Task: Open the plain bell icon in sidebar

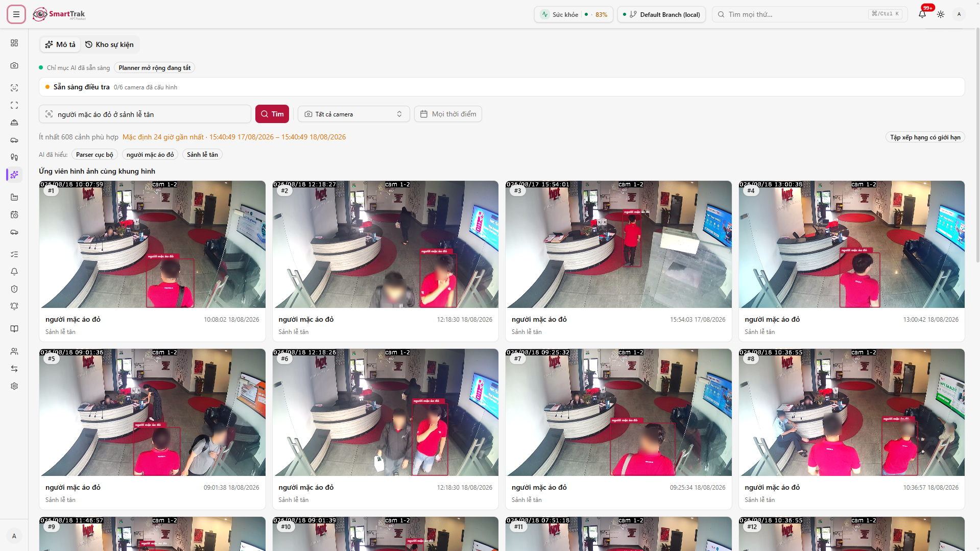Action: (x=14, y=272)
